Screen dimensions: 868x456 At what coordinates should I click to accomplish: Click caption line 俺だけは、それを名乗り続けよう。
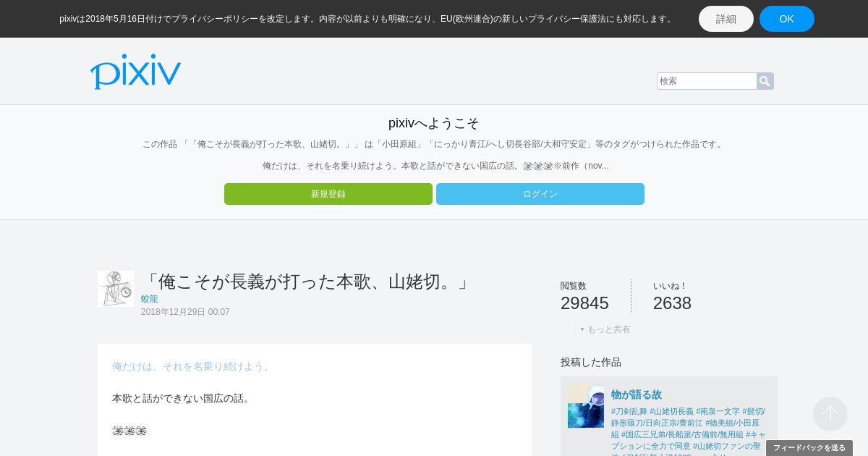pyautogui.click(x=192, y=366)
